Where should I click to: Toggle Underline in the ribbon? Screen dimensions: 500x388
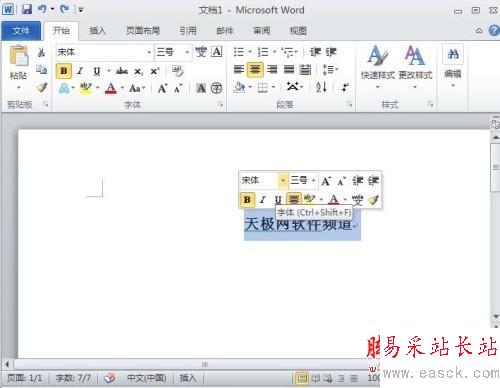pyautogui.click(x=97, y=71)
